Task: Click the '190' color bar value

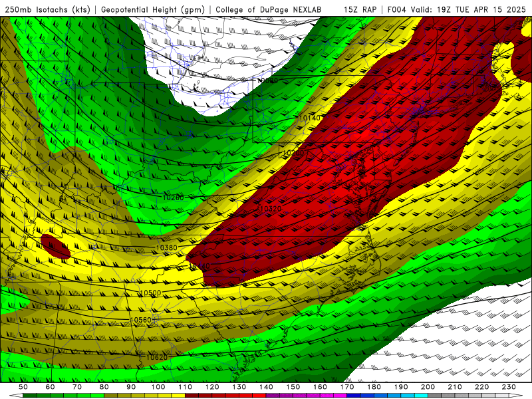Action: [401, 387]
